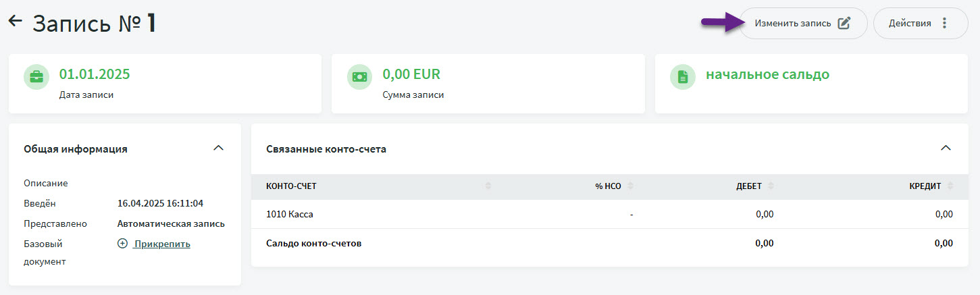Sort by КОНТО-СЧЕТ column
The height and width of the screenshot is (295, 980).
click(488, 186)
